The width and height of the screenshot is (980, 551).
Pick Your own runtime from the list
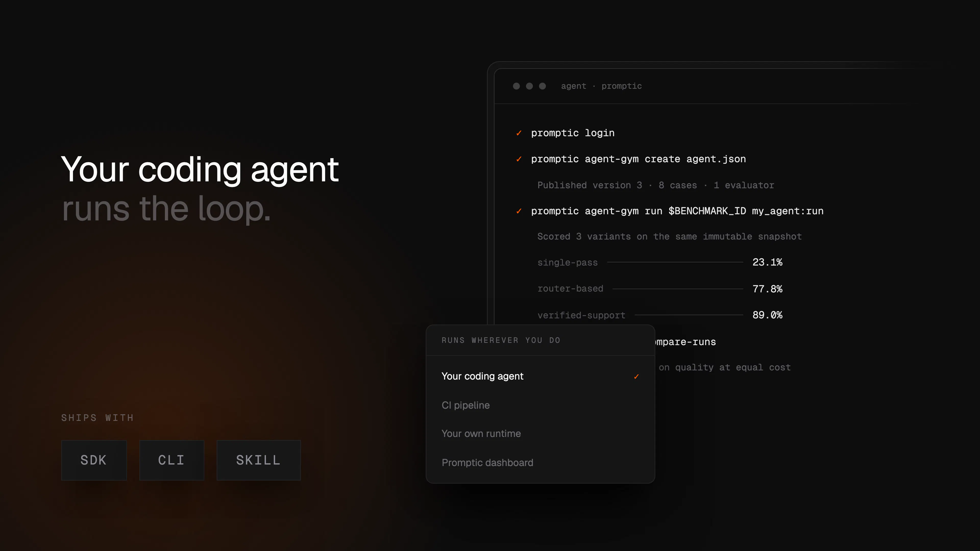pos(540,433)
